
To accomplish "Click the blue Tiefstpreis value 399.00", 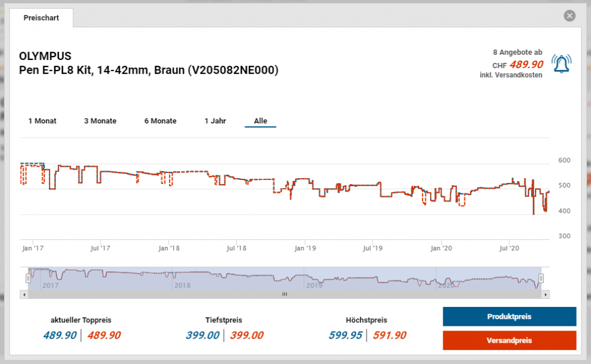I will click(x=203, y=336).
